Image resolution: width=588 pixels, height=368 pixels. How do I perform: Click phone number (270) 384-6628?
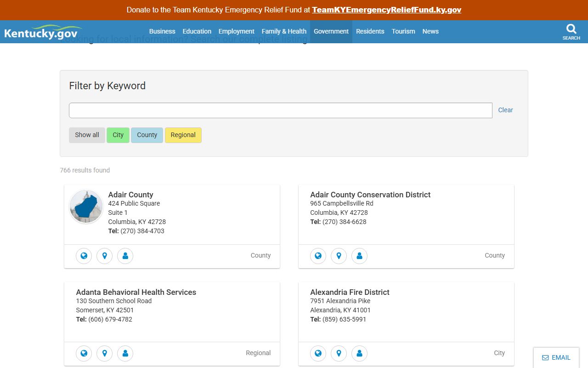345,222
